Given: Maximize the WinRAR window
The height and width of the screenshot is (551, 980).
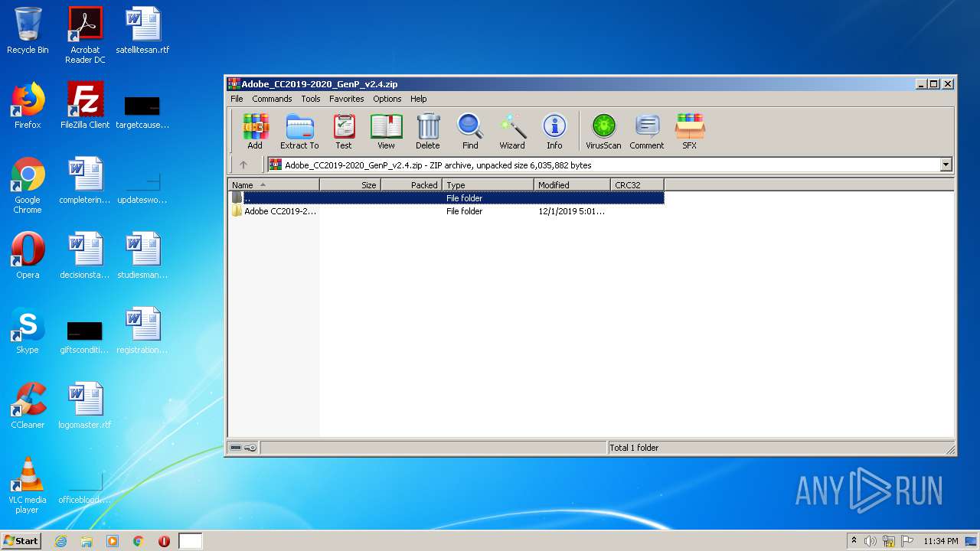Looking at the screenshot, I should [933, 84].
